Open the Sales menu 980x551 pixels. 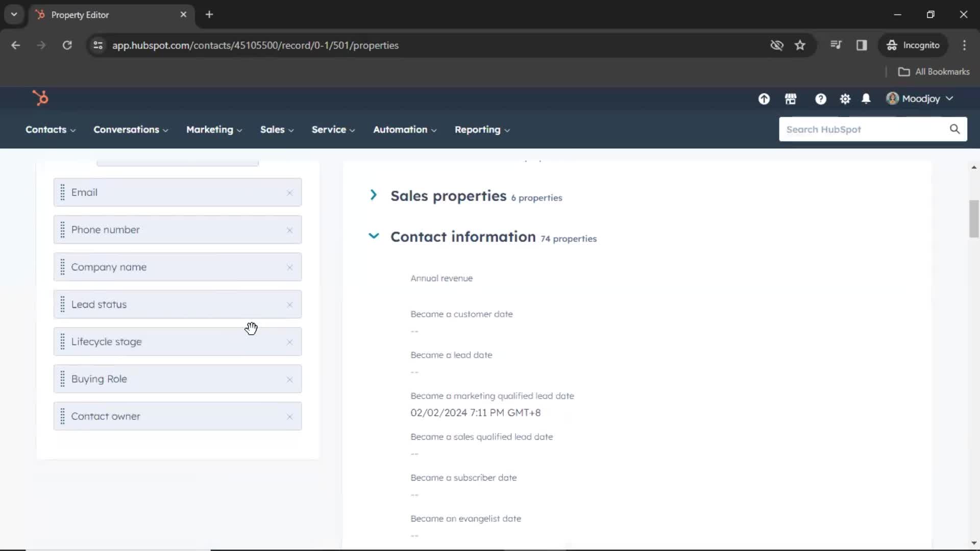[x=277, y=130]
